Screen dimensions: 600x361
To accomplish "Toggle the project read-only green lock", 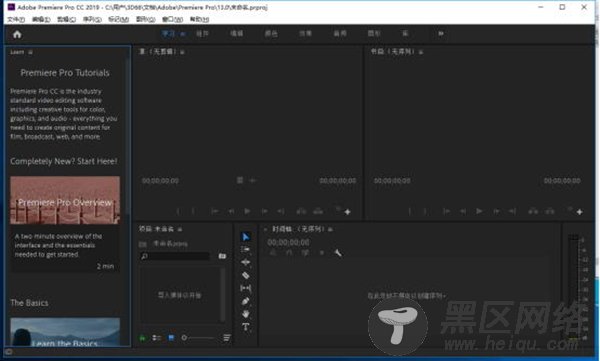I will (142, 338).
